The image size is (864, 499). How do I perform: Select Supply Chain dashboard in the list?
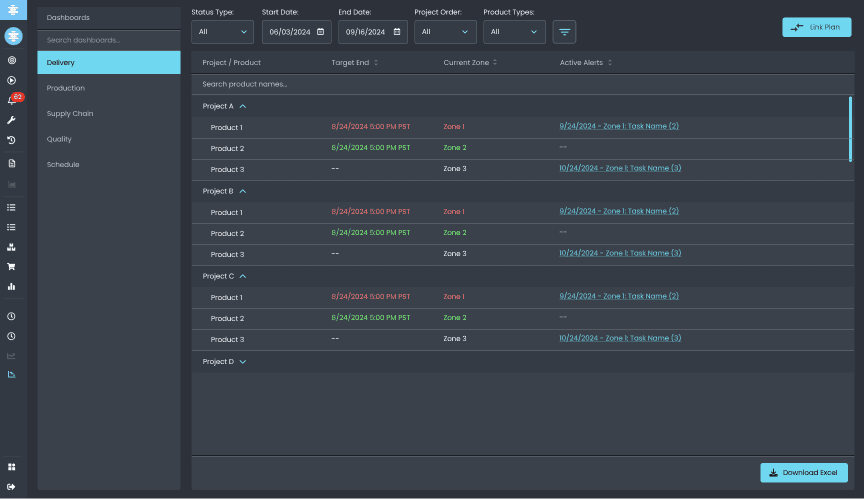tap(70, 114)
